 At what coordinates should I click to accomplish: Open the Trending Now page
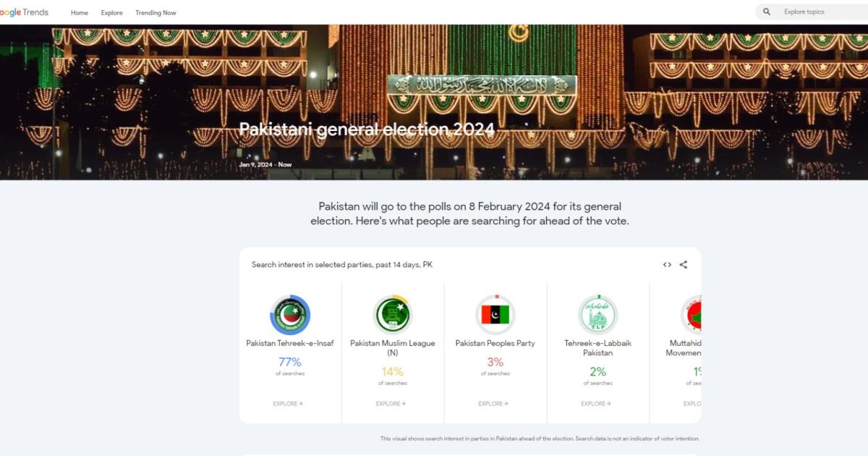pyautogui.click(x=156, y=13)
